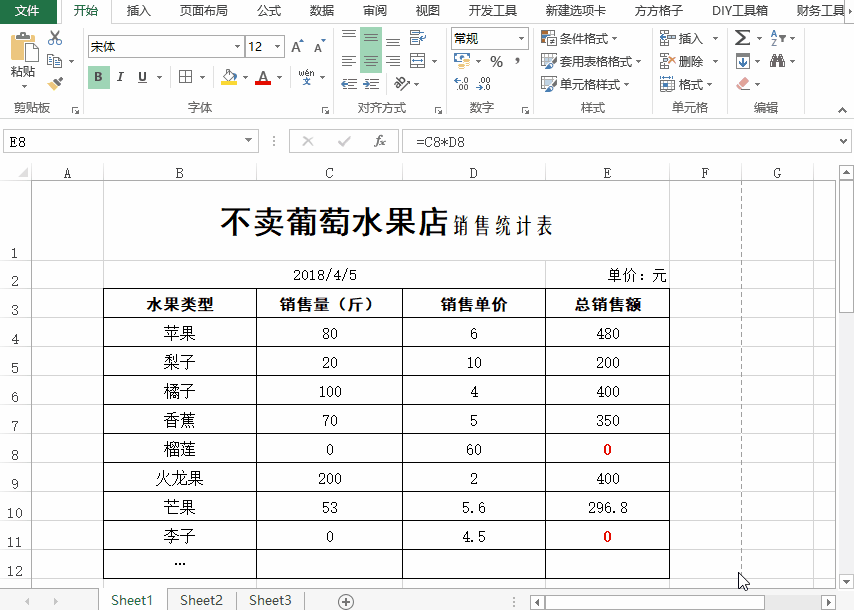Click the Merge and Center icon
854x610 pixels.
[x=418, y=61]
